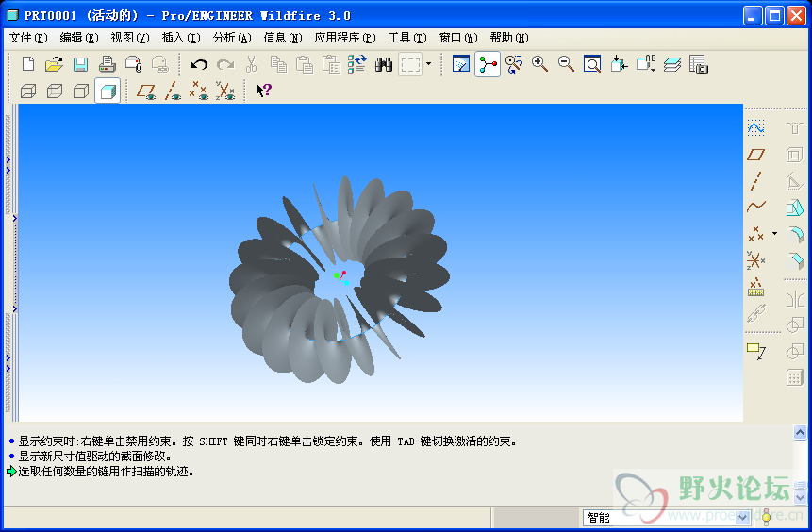Insert an annotation feature
Screen dimensions: 812x532
[x=756, y=352]
